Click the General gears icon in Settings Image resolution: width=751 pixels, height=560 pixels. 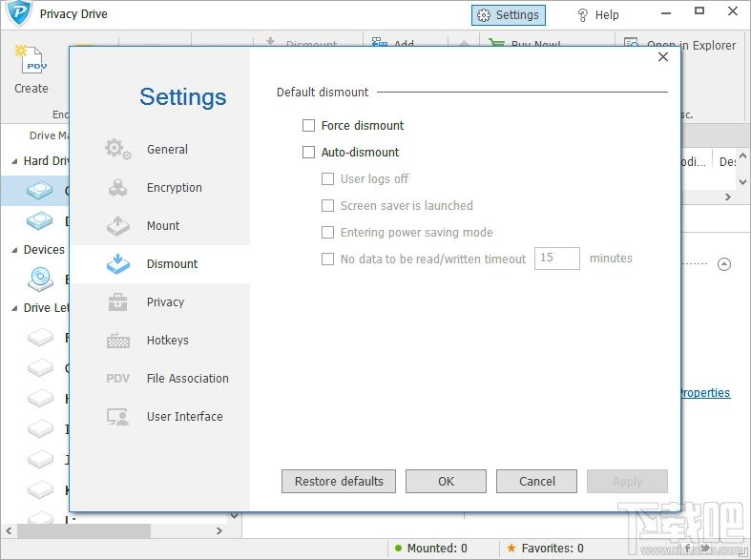coord(117,150)
